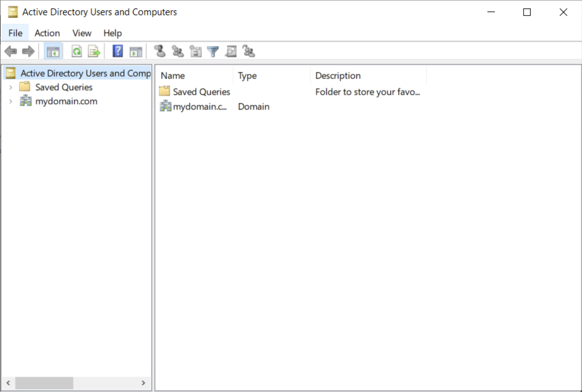Open the File menu

point(15,33)
